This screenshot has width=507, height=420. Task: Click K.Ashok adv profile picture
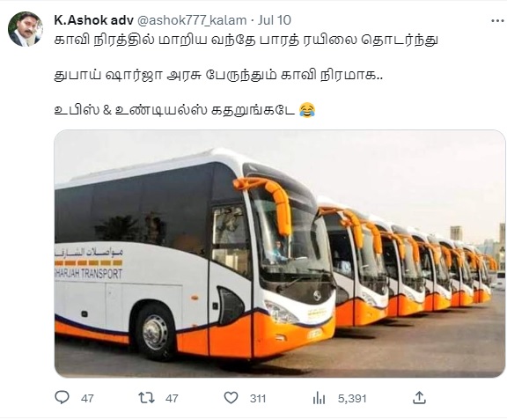click(26, 29)
